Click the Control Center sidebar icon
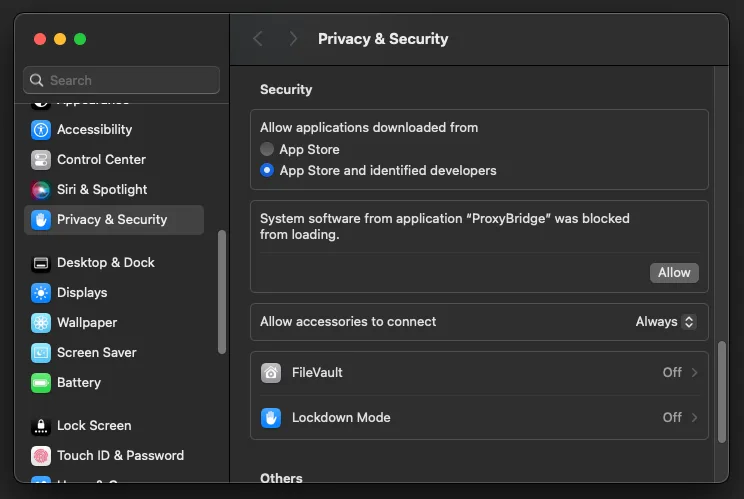Screen dimensions: 744x499 coord(41,160)
